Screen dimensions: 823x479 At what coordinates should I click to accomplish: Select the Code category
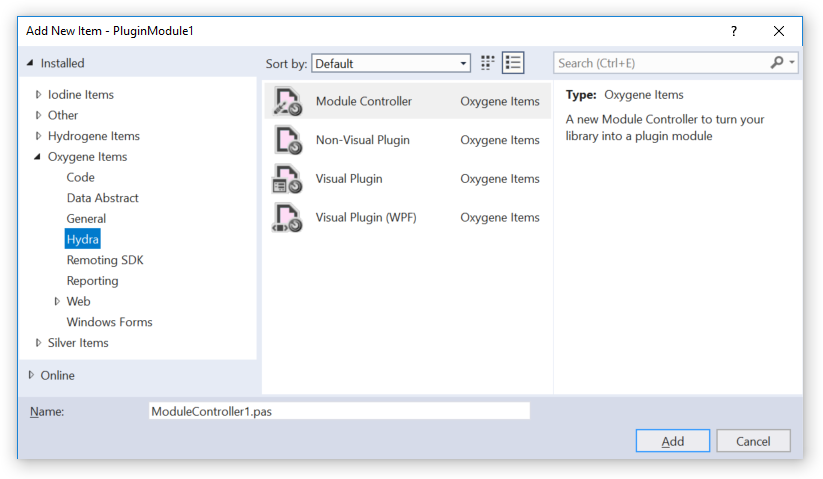(80, 177)
